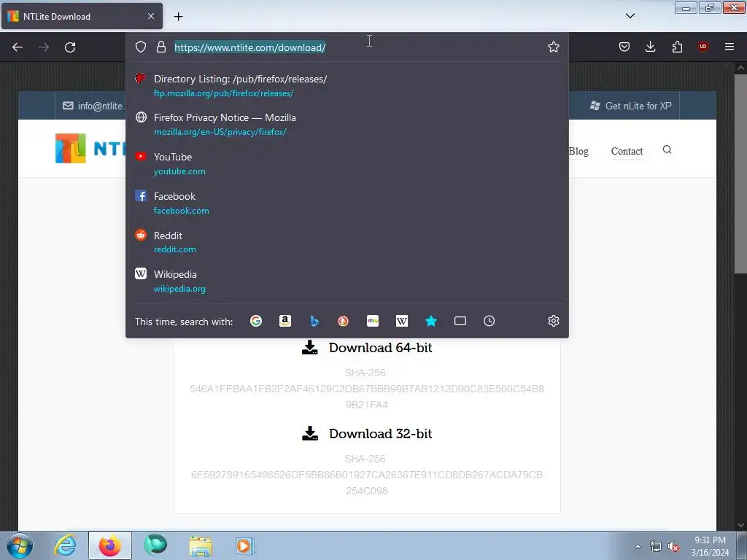
Task: Open the Blog navigation link
Action: 578,152
